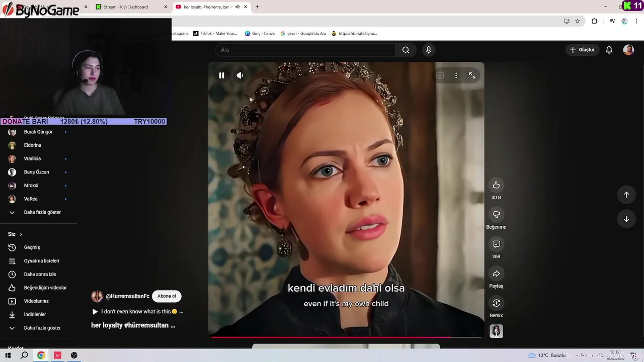Click the YouTube search magnifier button

click(406, 50)
